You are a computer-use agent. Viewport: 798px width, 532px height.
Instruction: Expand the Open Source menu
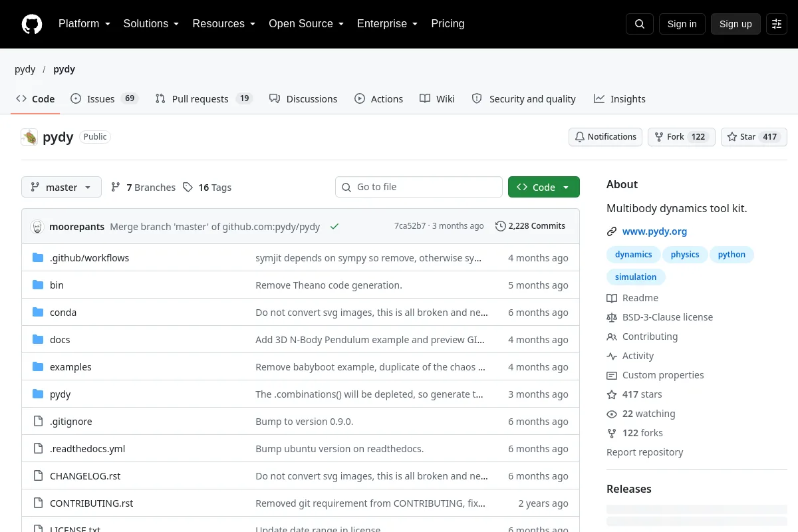(306, 24)
